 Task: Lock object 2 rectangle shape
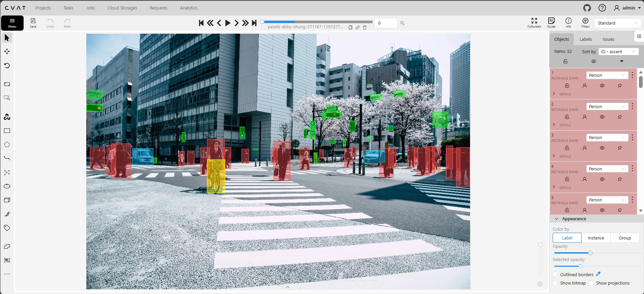[567, 117]
